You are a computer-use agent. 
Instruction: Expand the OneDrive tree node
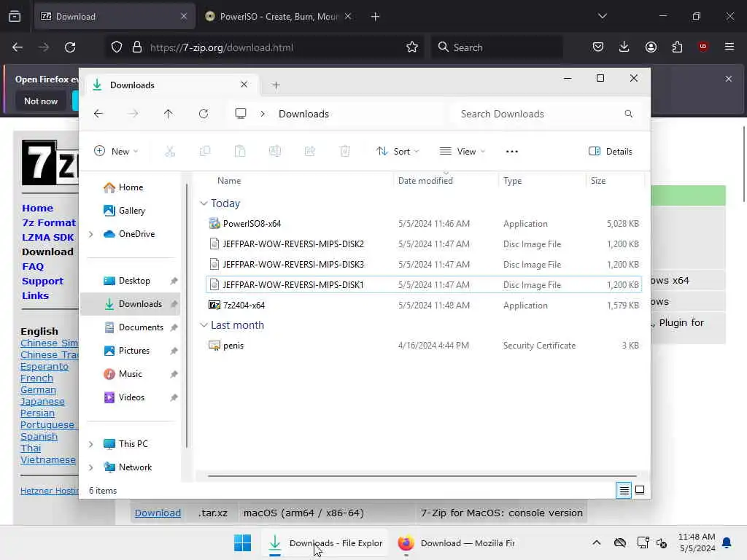[90, 234]
